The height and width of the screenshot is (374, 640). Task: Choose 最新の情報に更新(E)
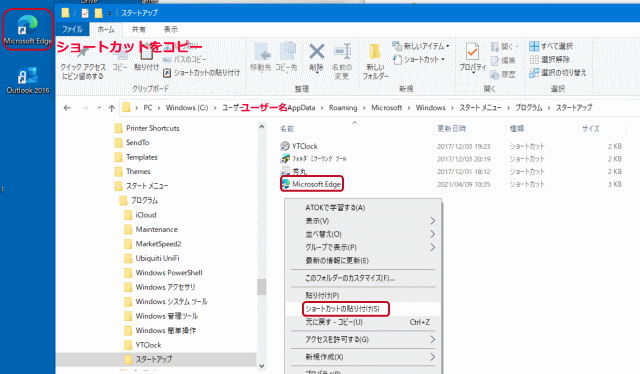click(x=363, y=260)
